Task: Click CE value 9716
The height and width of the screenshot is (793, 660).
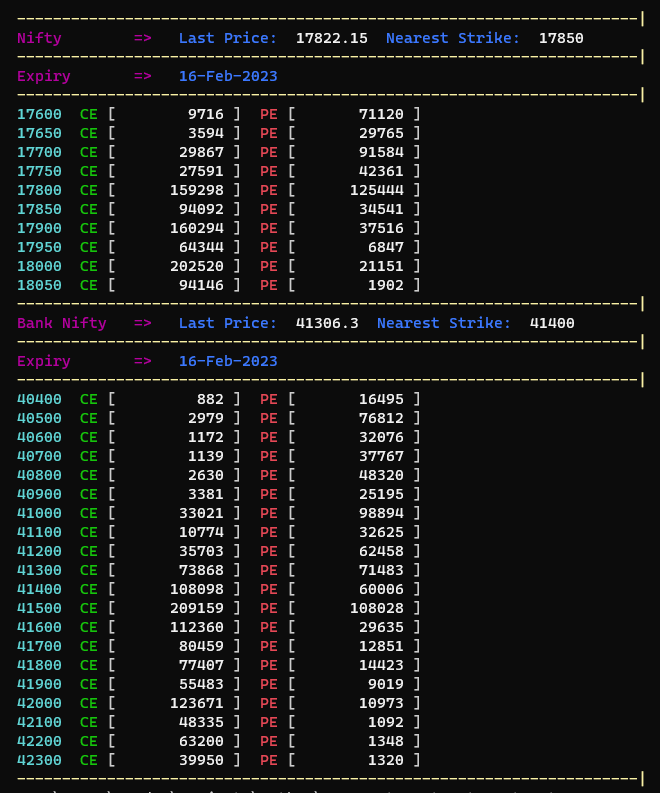Action: [x=206, y=114]
